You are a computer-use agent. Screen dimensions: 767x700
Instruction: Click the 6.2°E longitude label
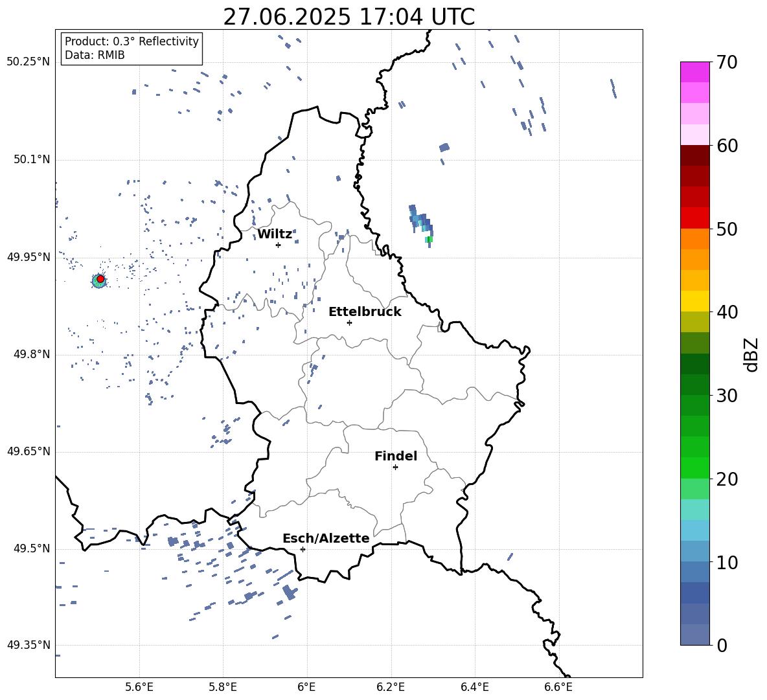tap(391, 687)
